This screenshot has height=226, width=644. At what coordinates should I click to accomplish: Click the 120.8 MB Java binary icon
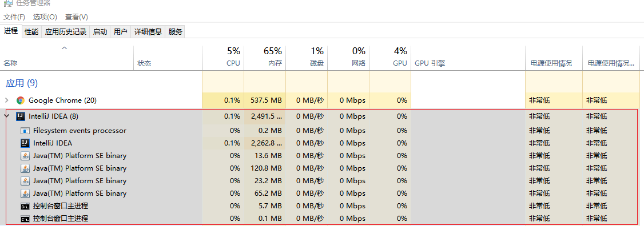tap(26, 168)
